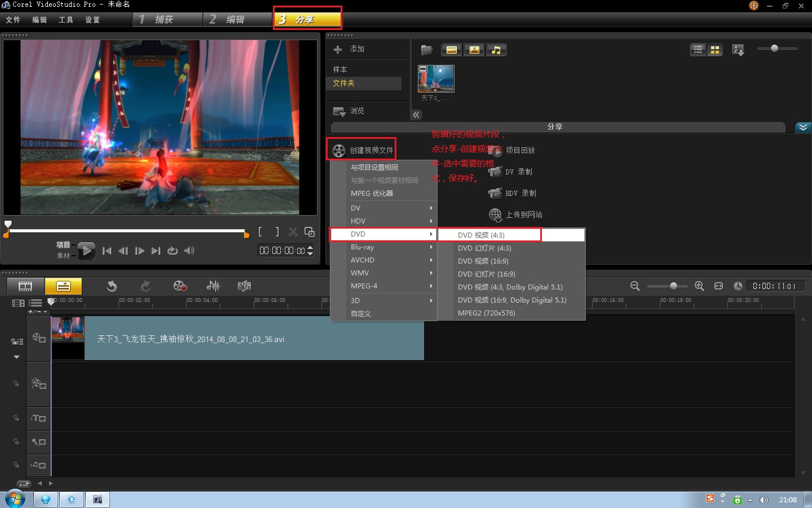Viewport: 812px width, 508px height.
Task: Click the undo arrow in timeline toolbar
Action: pyautogui.click(x=112, y=286)
